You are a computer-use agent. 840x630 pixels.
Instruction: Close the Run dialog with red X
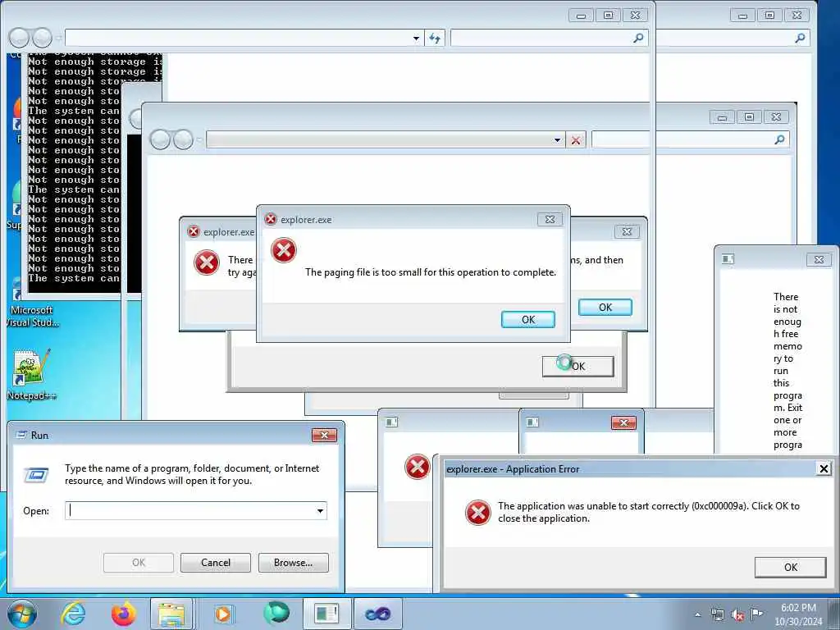click(325, 435)
